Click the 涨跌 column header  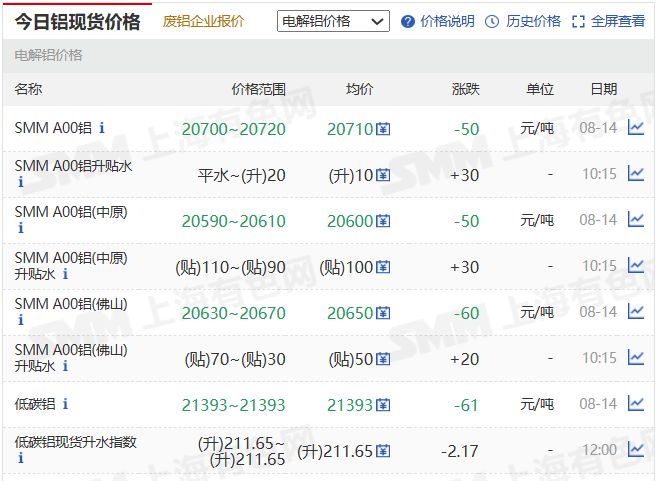click(x=465, y=89)
